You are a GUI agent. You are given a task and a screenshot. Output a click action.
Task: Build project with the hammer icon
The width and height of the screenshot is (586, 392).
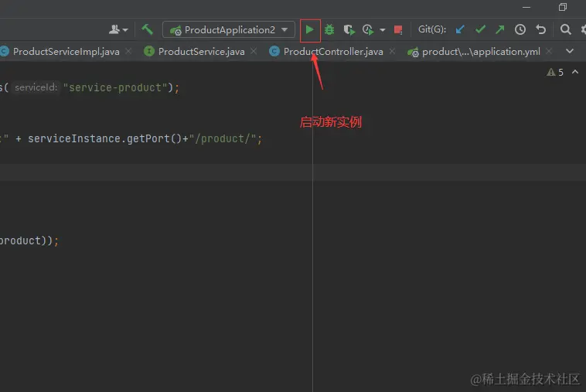coord(147,29)
